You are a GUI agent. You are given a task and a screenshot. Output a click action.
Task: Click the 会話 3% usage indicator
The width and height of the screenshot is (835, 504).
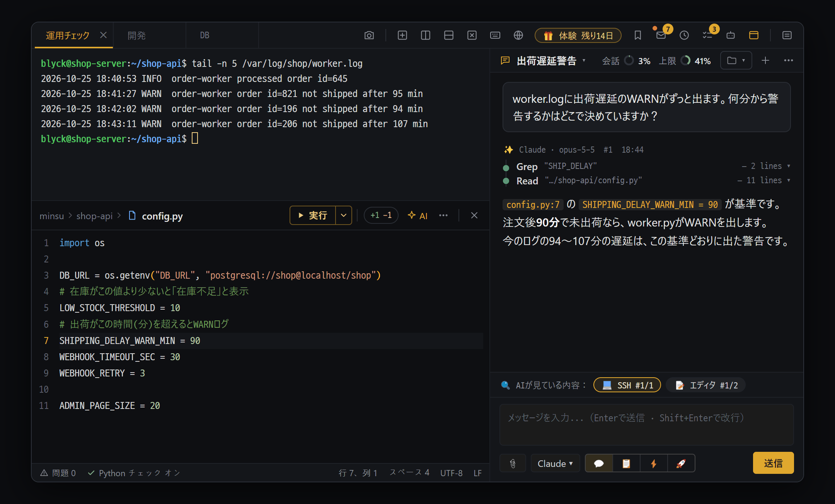pyautogui.click(x=626, y=61)
